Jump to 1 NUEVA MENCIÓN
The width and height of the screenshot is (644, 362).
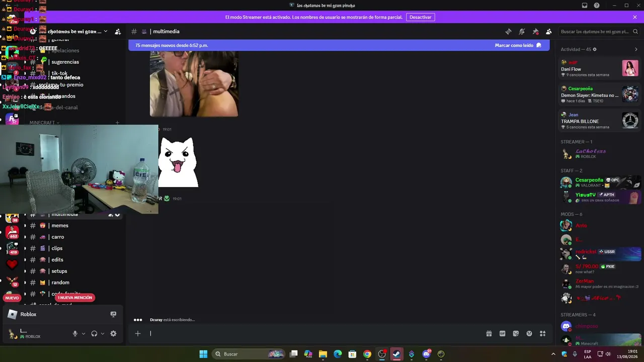(x=75, y=298)
